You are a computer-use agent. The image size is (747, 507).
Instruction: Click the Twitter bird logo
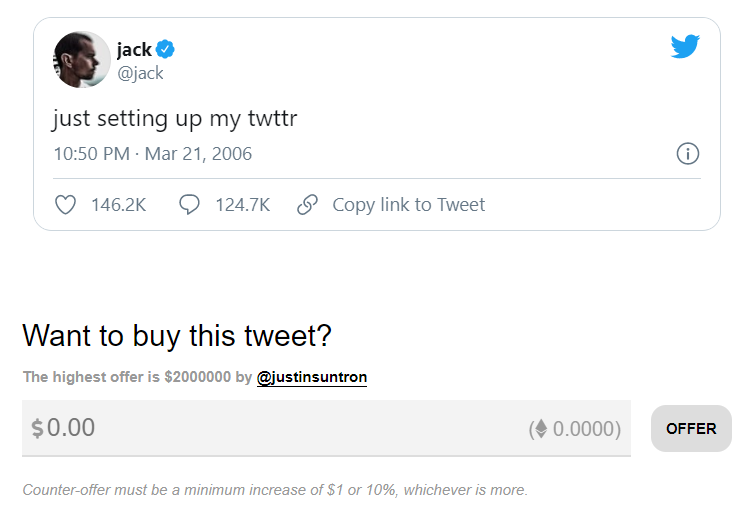pos(685,46)
